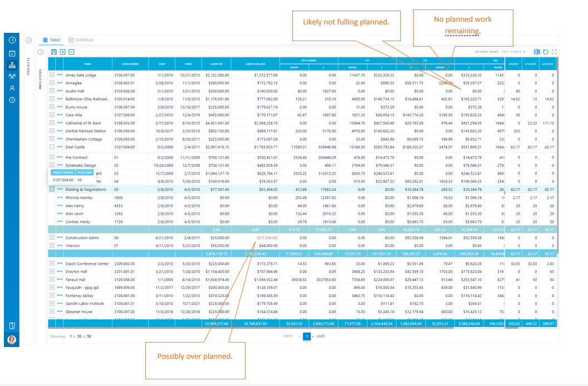Image resolution: width=588 pixels, height=386 pixels.
Task: Expand the Ames Gate Lodge project row
Action: [x=52, y=73]
